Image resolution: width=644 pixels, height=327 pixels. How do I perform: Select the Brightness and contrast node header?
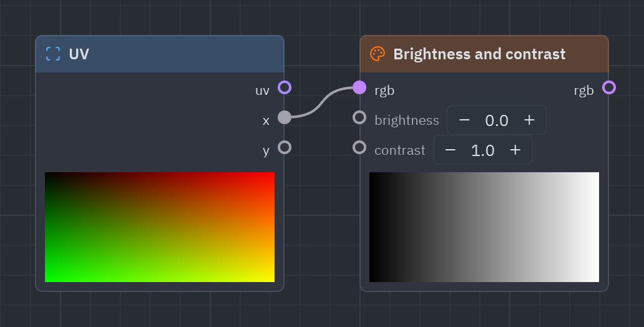pos(484,54)
